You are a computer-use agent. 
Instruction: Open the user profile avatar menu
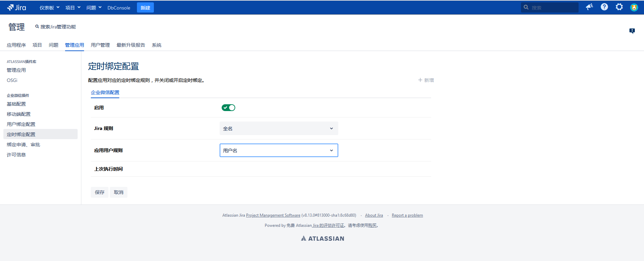pos(634,7)
